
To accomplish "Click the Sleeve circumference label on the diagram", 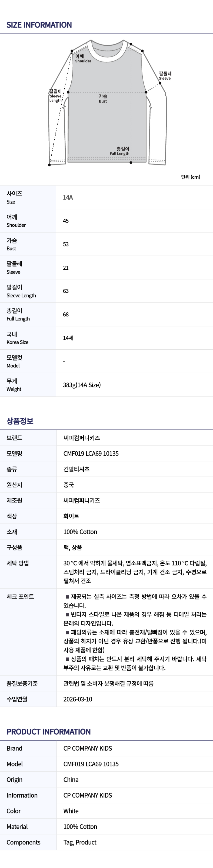I will [165, 76].
